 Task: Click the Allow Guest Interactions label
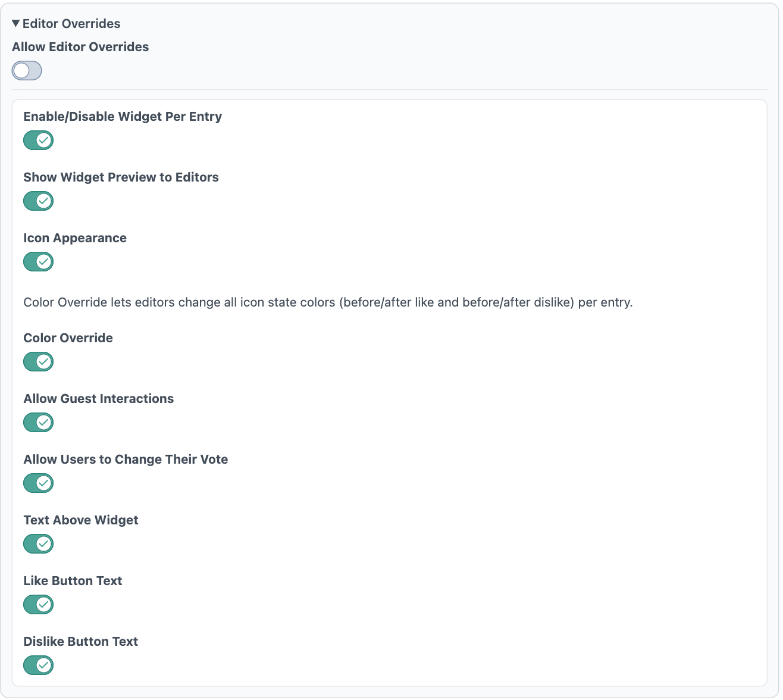click(98, 399)
